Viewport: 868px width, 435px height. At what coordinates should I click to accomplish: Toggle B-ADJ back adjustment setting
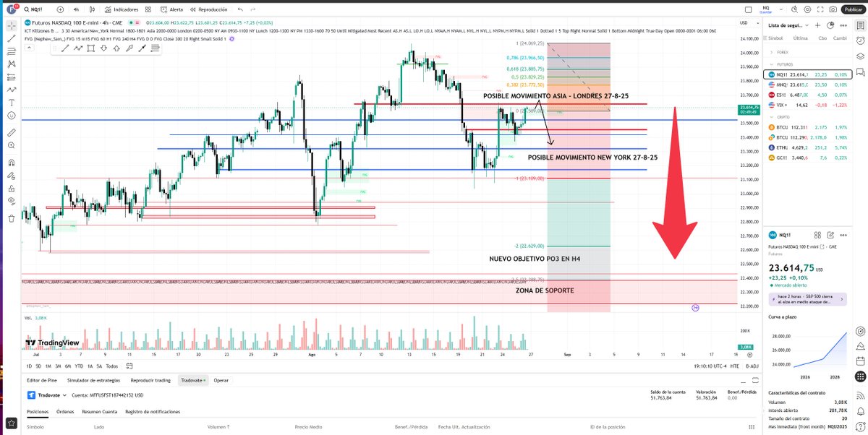(x=752, y=366)
